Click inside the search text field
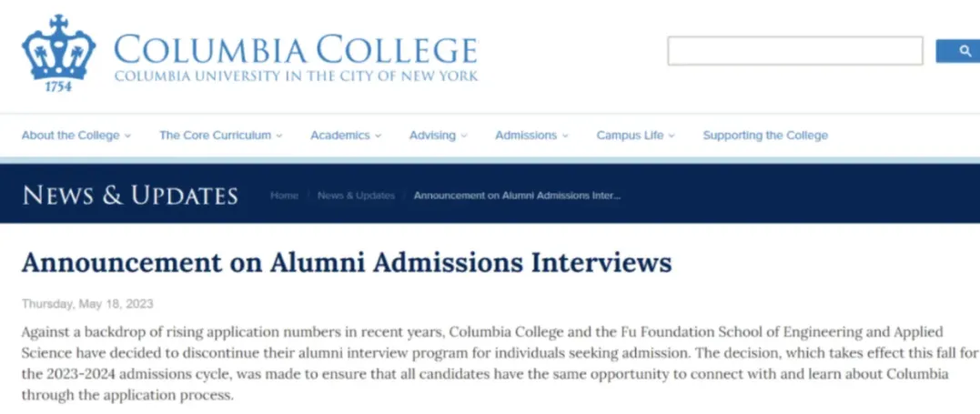Viewport: 980px width, 414px height. pos(795,51)
